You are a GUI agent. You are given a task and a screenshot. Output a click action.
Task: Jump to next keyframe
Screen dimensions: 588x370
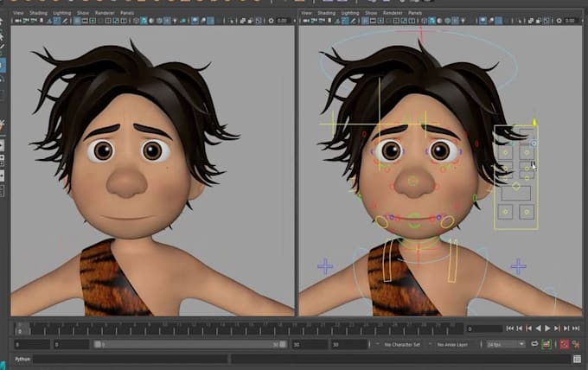click(557, 329)
